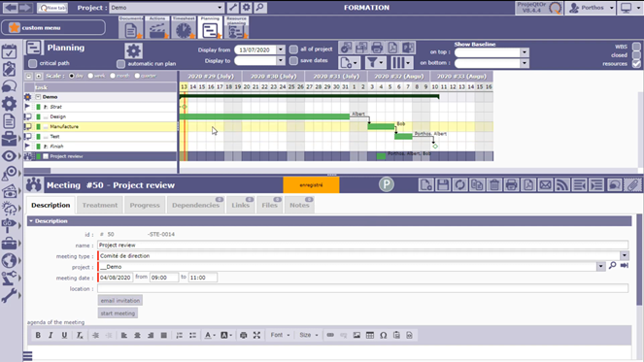Switch to the Treatment tab
This screenshot has width=644, height=362.
(100, 205)
